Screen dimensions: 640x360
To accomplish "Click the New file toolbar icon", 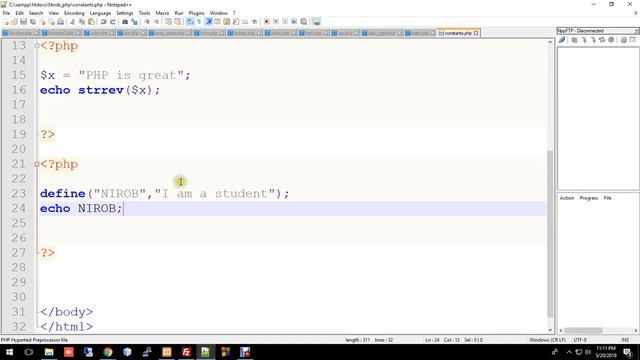I will [x=6, y=22].
